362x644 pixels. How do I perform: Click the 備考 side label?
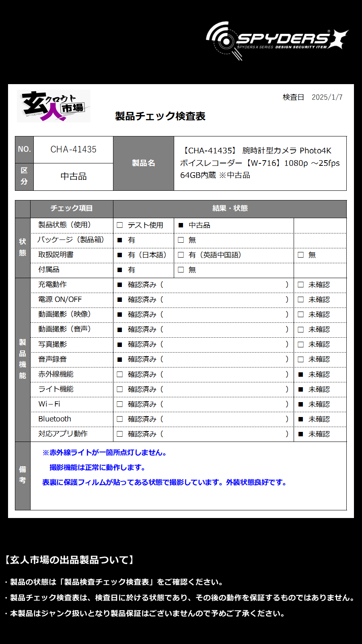tap(23, 475)
